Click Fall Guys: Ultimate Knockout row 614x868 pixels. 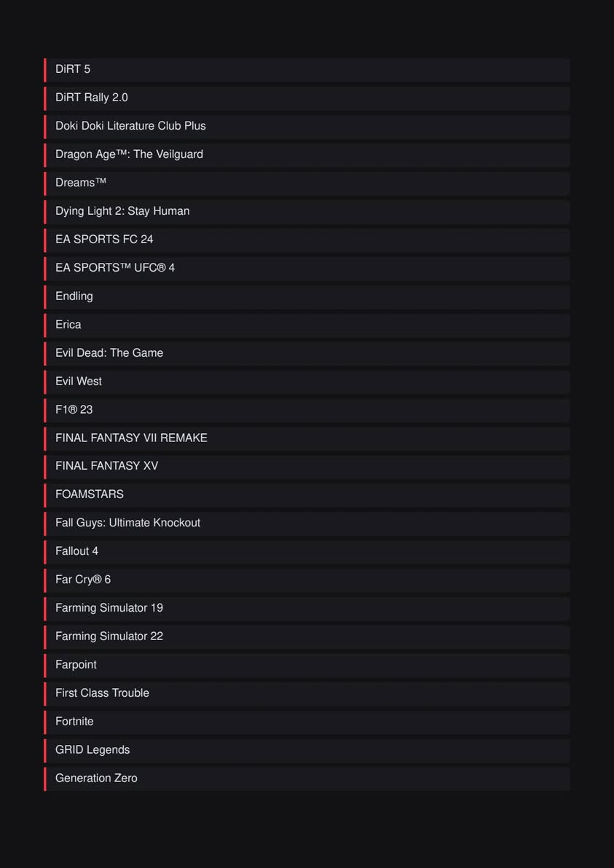pos(307,523)
